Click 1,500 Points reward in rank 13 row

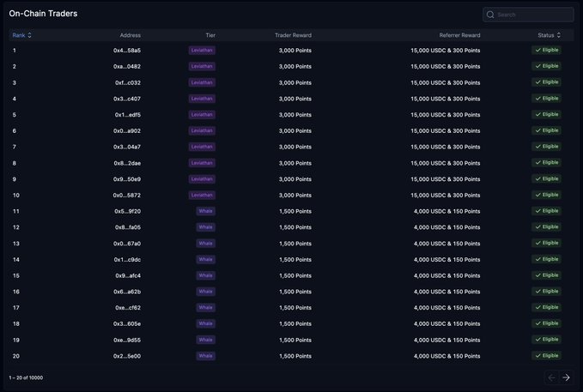coord(295,244)
